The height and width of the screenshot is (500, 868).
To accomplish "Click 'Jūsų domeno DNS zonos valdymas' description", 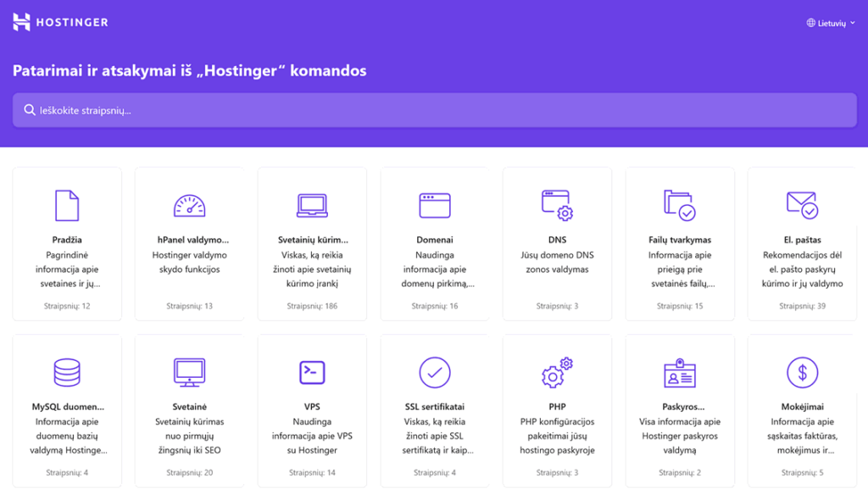I will point(557,262).
